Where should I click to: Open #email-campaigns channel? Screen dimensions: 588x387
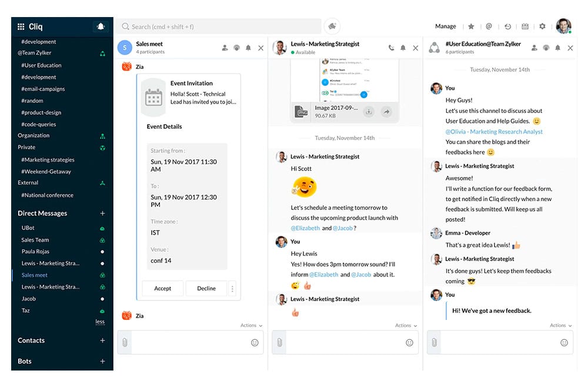pyautogui.click(x=43, y=89)
